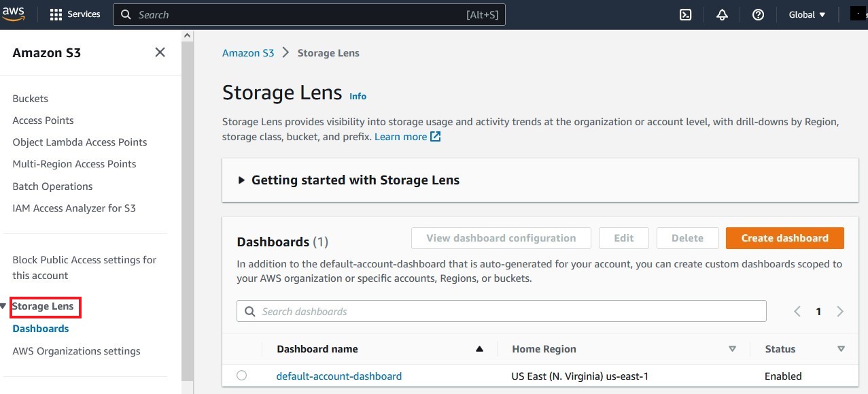Click the Create dashboard button
The height and width of the screenshot is (394, 868).
pos(784,238)
